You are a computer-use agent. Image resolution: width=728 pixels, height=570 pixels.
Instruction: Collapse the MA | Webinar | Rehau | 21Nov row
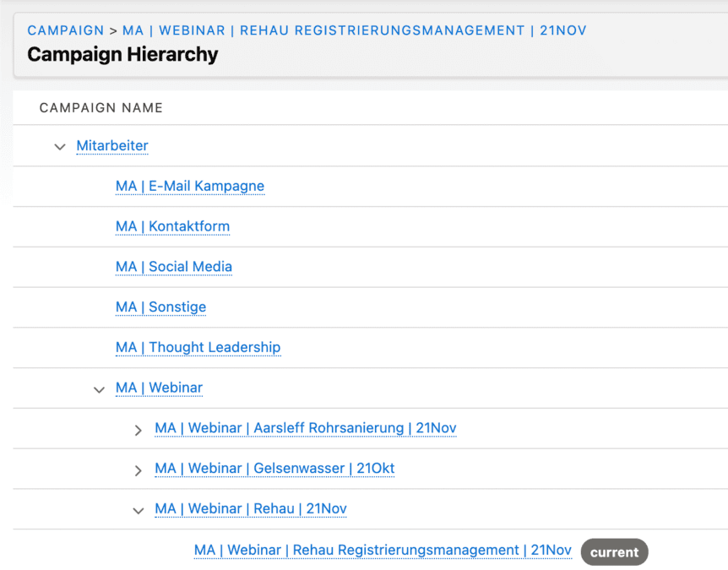[139, 511]
